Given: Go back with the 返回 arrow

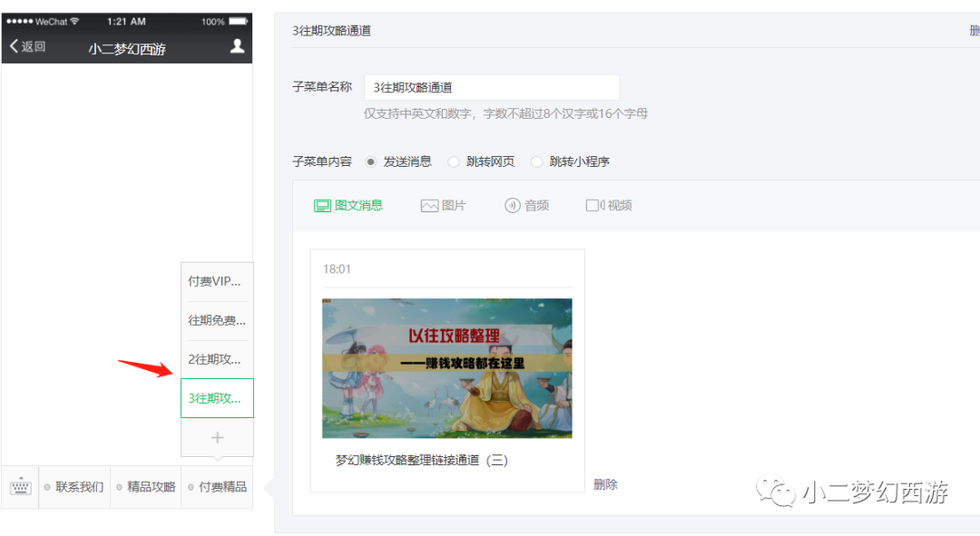Looking at the screenshot, I should [x=27, y=46].
